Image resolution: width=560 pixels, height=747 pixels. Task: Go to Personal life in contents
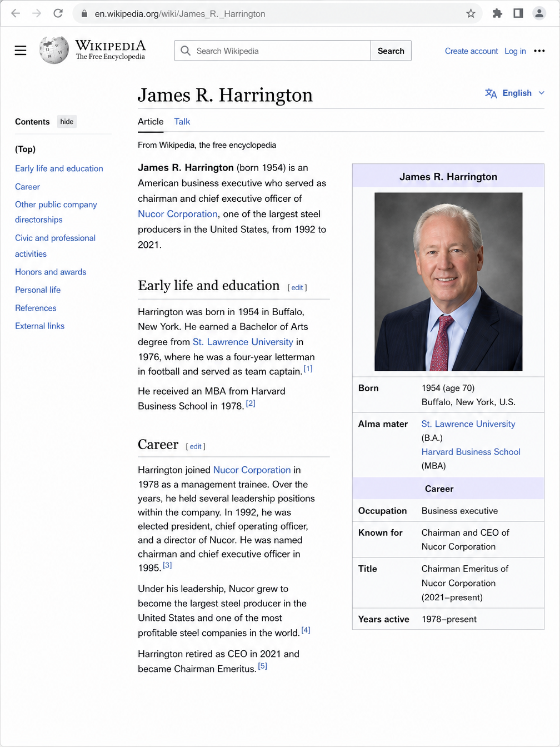tap(38, 290)
